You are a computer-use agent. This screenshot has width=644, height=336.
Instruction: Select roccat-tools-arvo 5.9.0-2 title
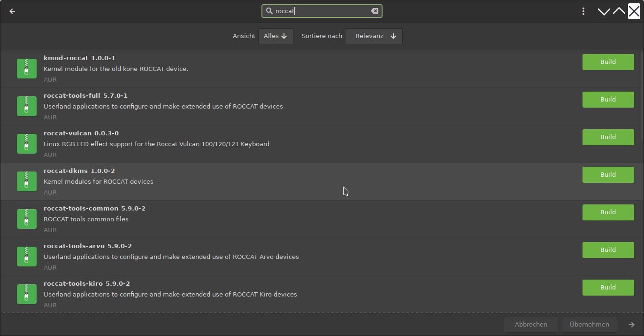click(x=88, y=246)
